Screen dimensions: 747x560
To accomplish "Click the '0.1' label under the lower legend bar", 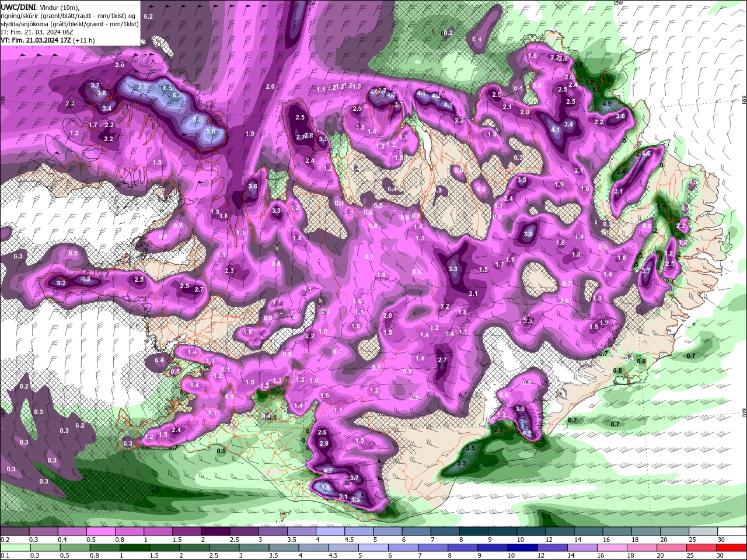I will [5, 556].
